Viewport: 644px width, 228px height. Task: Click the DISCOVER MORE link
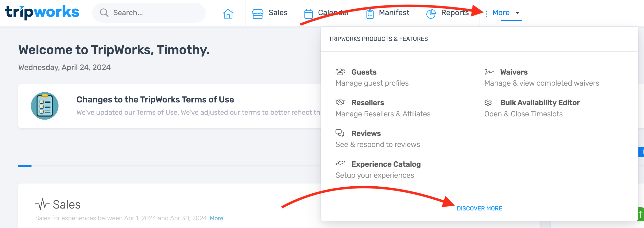[x=479, y=208]
